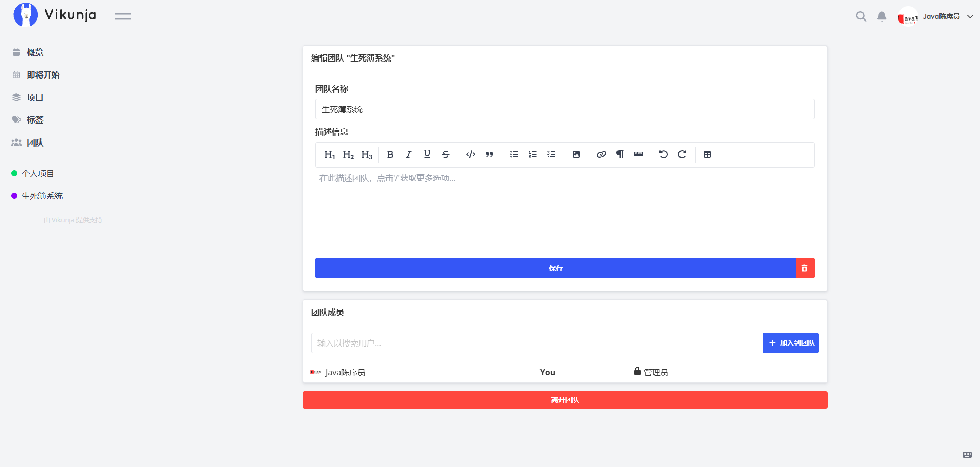980x467 pixels.
Task: Insert a task checklist
Action: (x=551, y=154)
